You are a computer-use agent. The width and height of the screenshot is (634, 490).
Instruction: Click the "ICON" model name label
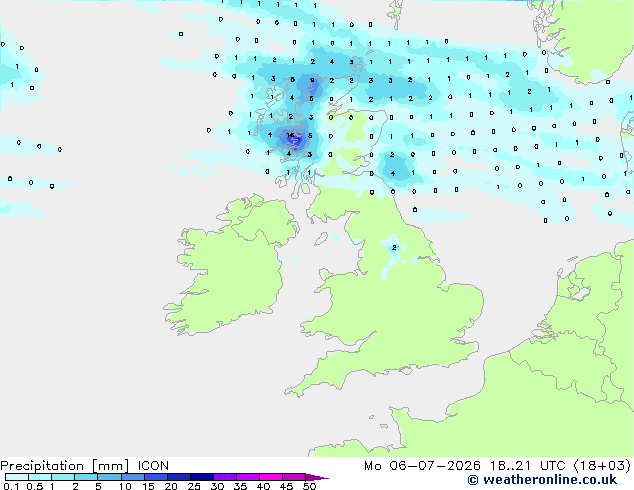(153, 466)
